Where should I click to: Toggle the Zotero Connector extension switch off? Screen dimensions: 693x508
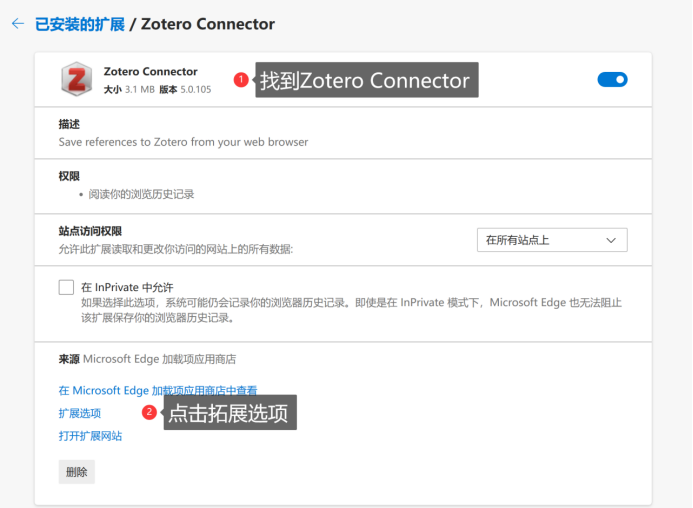[x=612, y=80]
